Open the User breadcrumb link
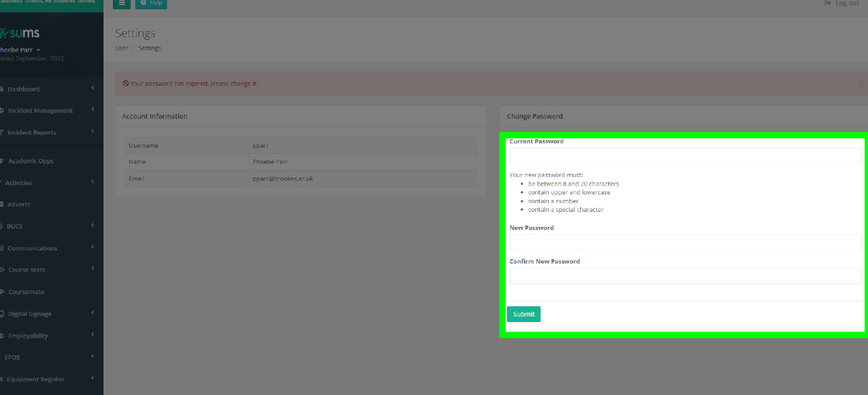Image resolution: width=868 pixels, height=395 pixels. pyautogui.click(x=121, y=48)
